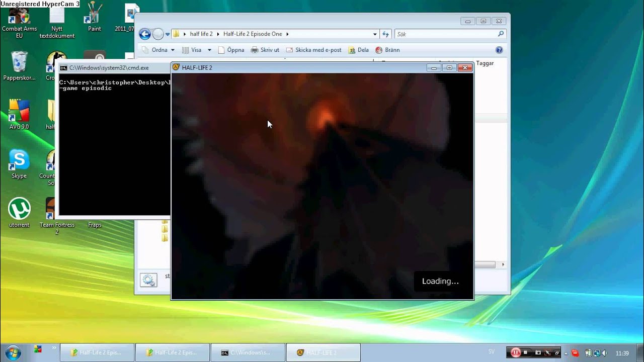
Task: Open volume control from tray speaker icon
Action: pyautogui.click(x=604, y=353)
